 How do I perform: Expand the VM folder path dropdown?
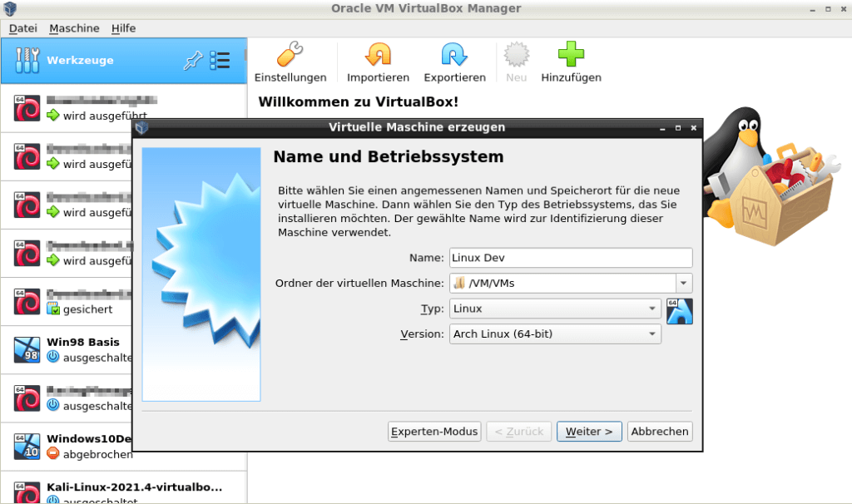(x=683, y=283)
